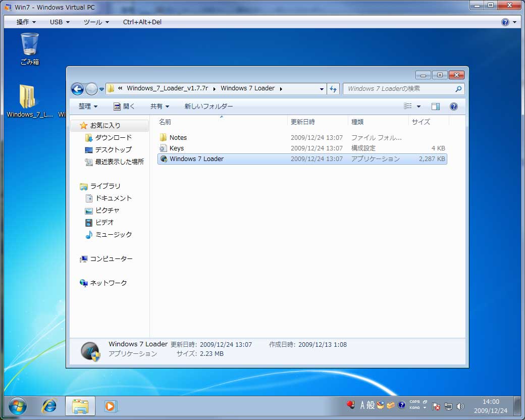Open ミュージック library
This screenshot has height=420, width=525.
coord(109,234)
